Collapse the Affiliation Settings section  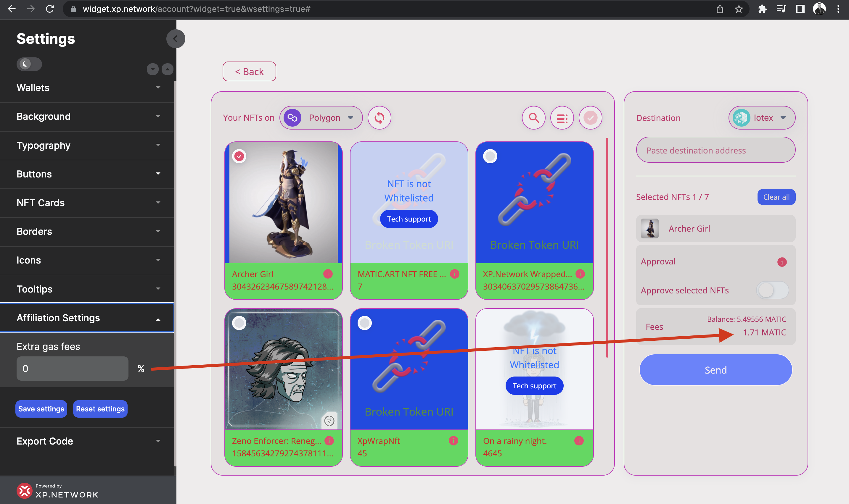[87, 318]
